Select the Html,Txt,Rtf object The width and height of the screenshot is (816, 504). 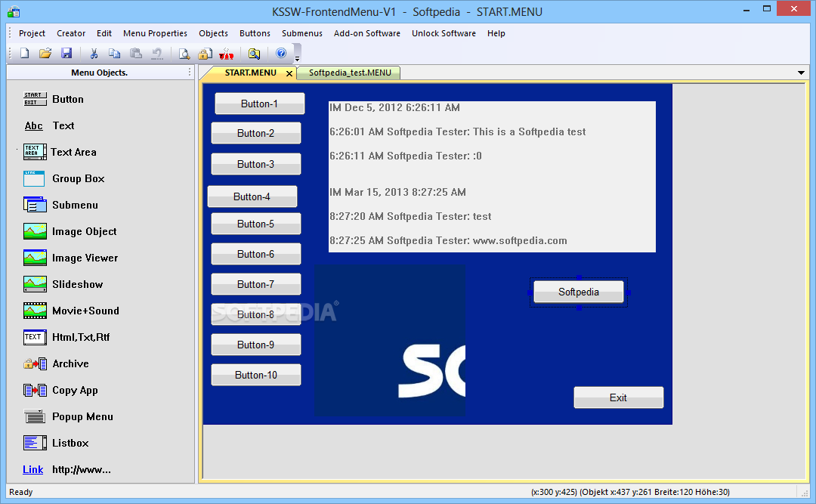(x=66, y=338)
